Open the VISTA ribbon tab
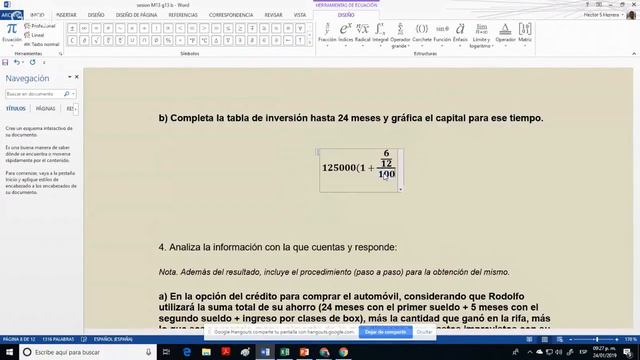 [300, 15]
